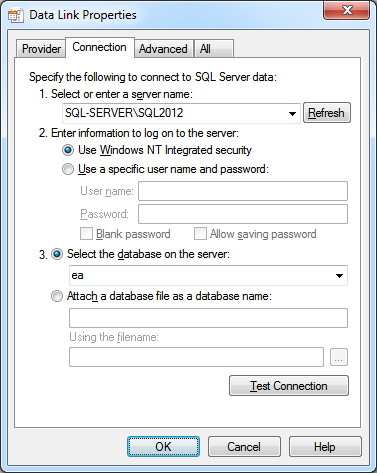Viewport: 377px width, 473px height.
Task: Click the Data Link Properties title bar icon
Action: click(x=16, y=15)
